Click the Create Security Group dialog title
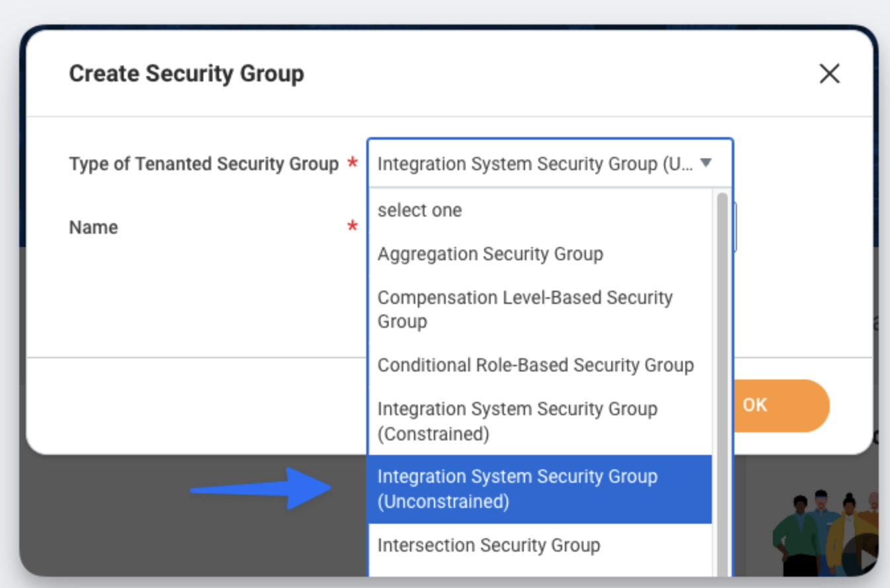890x588 pixels. [186, 73]
